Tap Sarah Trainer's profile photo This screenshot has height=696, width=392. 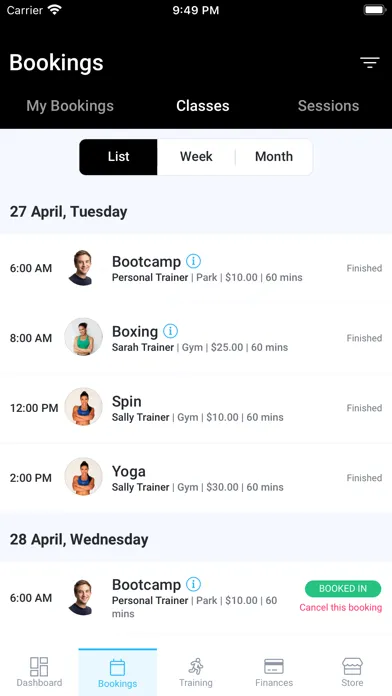pyautogui.click(x=83, y=336)
